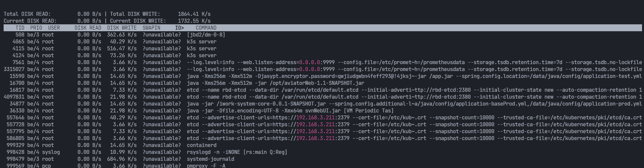Select the 684.96 K/s disk write value
The height and width of the screenshot is (168, 644).
pyautogui.click(x=122, y=159)
